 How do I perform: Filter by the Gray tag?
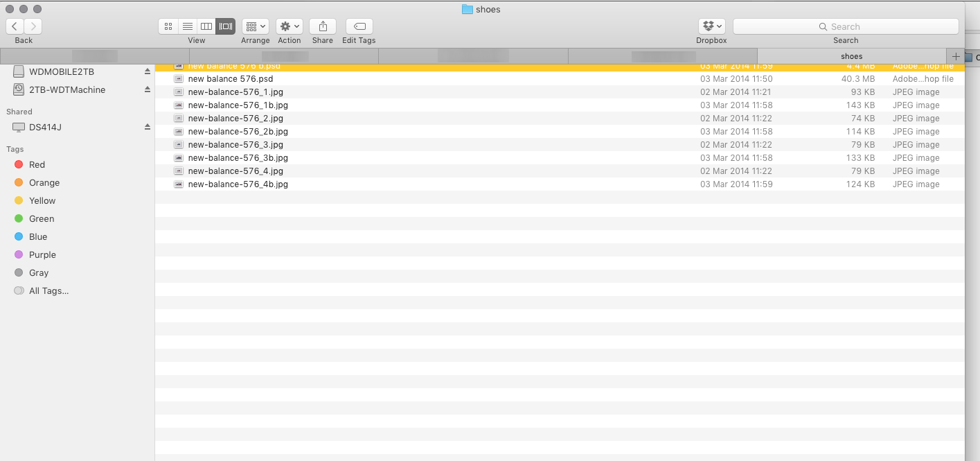(39, 272)
